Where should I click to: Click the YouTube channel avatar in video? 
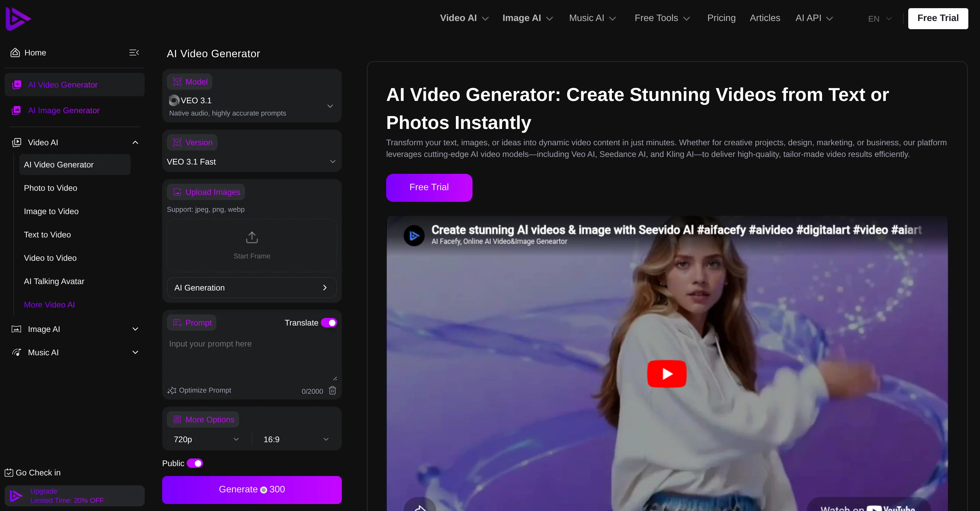pos(414,236)
